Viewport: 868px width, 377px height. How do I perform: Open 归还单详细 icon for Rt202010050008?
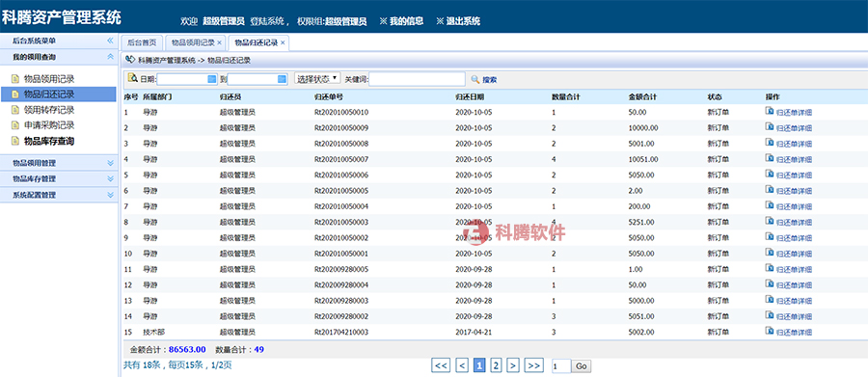pos(770,144)
